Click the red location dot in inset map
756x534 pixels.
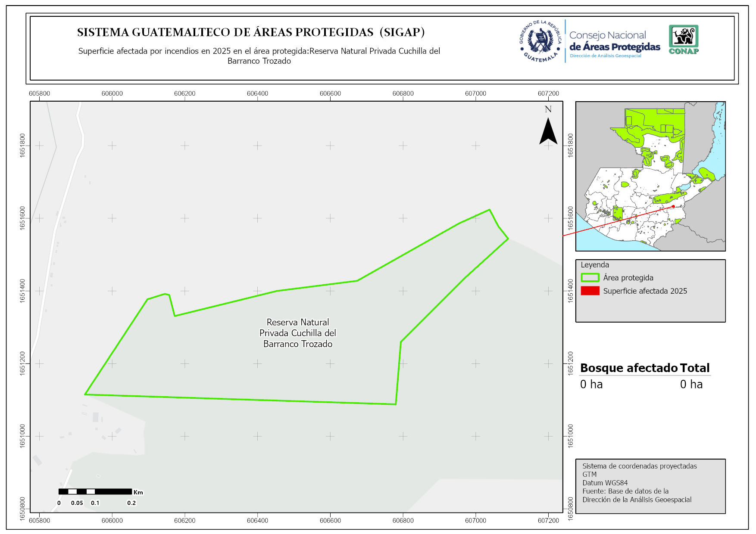click(x=673, y=207)
